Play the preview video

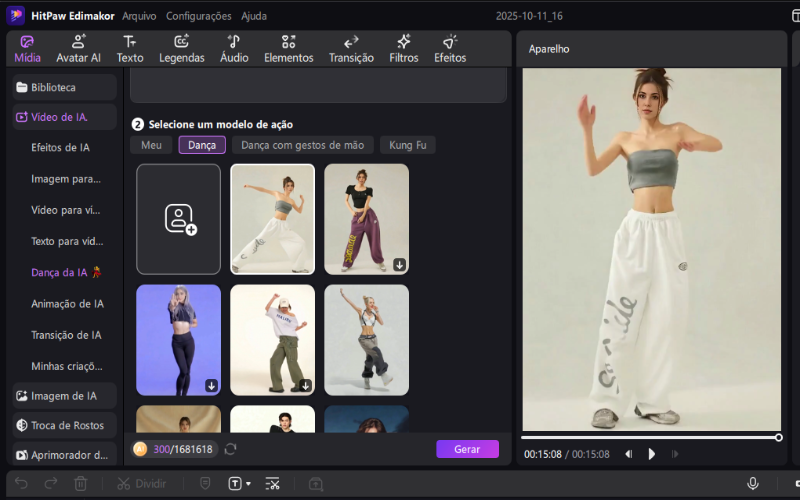point(651,454)
